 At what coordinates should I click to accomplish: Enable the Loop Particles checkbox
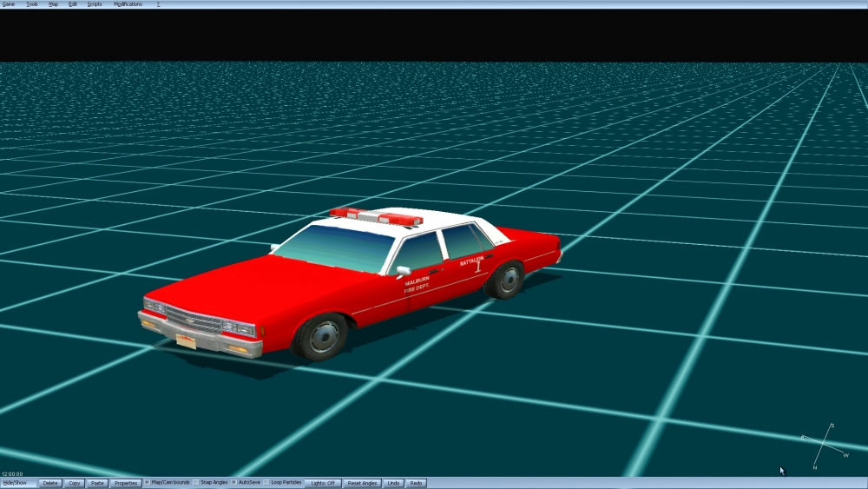click(266, 482)
